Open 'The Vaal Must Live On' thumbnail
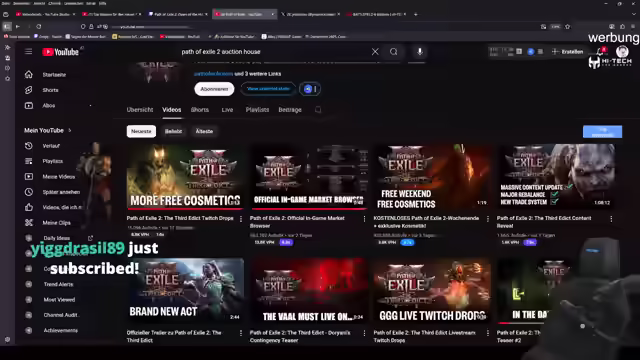This screenshot has width=640, height=360. (x=309, y=291)
